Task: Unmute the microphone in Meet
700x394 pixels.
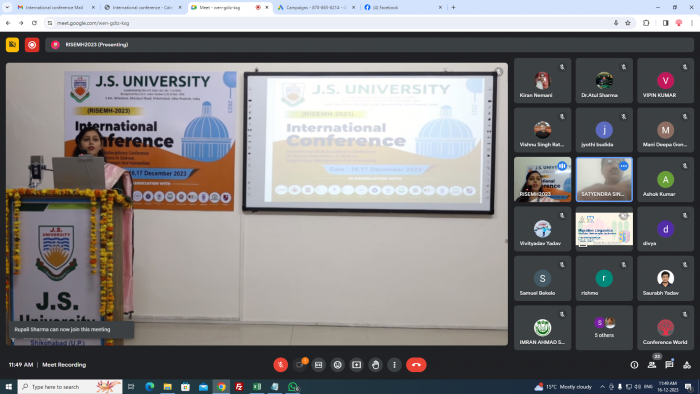Action: (x=280, y=365)
